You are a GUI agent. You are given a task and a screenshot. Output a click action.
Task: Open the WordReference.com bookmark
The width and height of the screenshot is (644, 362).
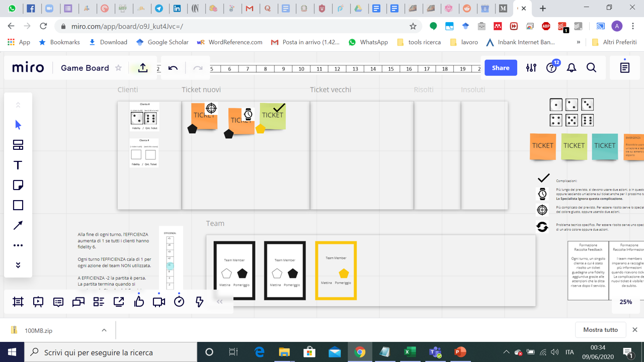pyautogui.click(x=229, y=42)
